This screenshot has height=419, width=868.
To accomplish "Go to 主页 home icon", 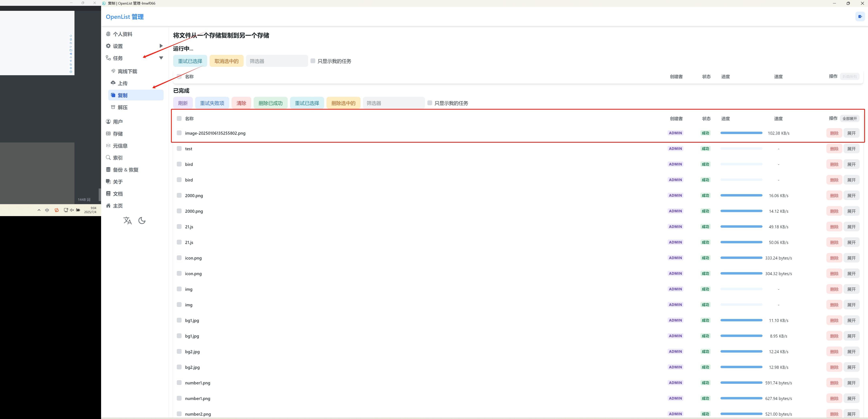I will point(108,205).
